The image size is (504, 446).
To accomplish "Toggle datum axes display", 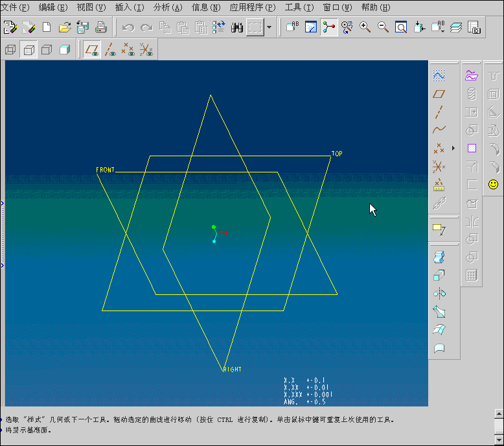I will click(x=110, y=49).
